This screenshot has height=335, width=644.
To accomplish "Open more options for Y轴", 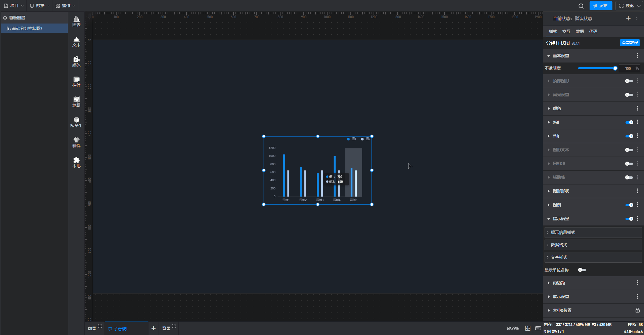I will pos(637,136).
